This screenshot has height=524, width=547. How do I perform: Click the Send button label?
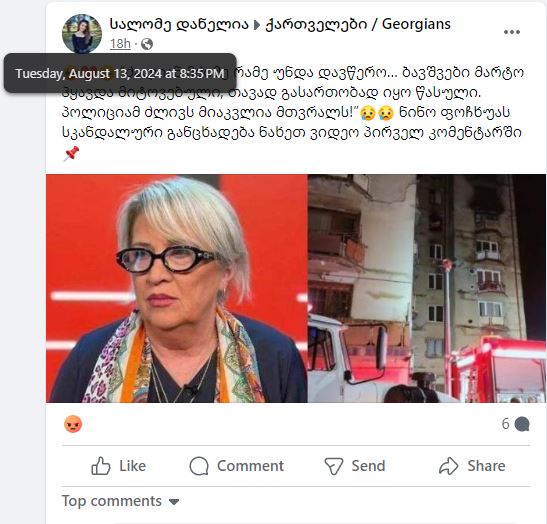368,466
